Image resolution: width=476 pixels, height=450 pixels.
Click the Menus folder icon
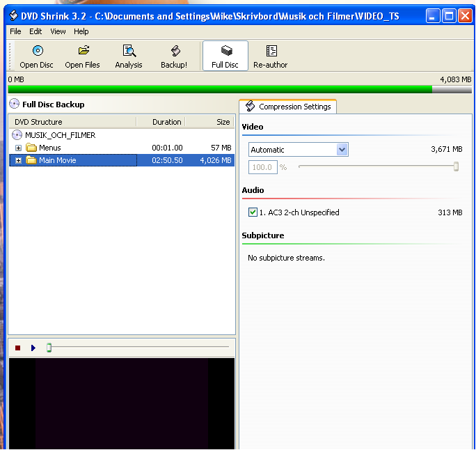coord(31,148)
